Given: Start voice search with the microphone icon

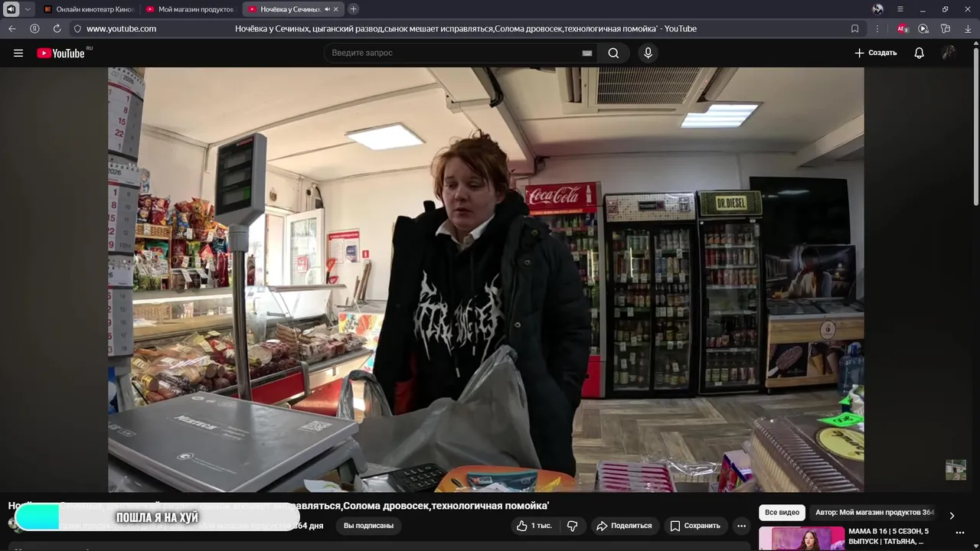Looking at the screenshot, I should click(x=648, y=53).
